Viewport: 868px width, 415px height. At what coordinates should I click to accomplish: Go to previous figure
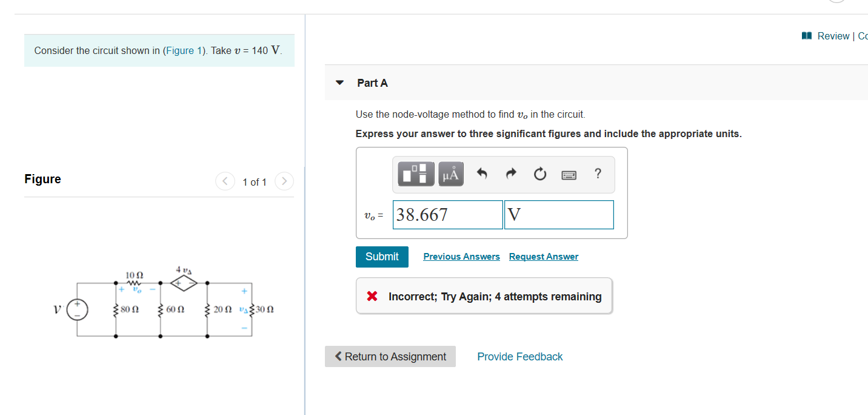(x=225, y=181)
